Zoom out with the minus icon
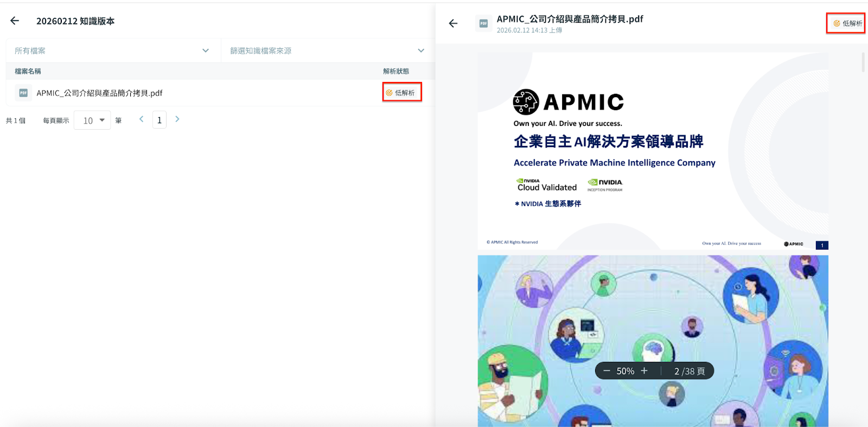Screen dimensions: 868x427 coord(607,371)
